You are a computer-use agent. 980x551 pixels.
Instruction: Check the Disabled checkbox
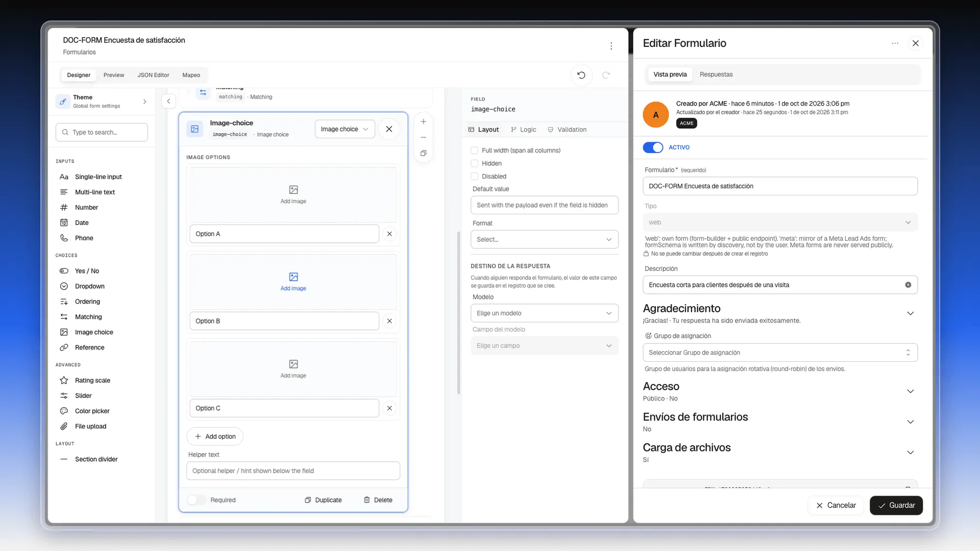click(x=475, y=177)
